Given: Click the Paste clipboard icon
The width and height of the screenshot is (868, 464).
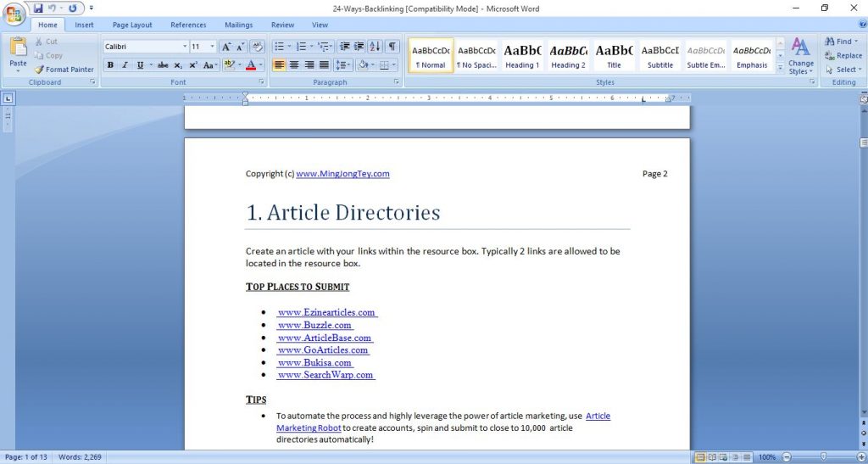Looking at the screenshot, I should click(18, 48).
